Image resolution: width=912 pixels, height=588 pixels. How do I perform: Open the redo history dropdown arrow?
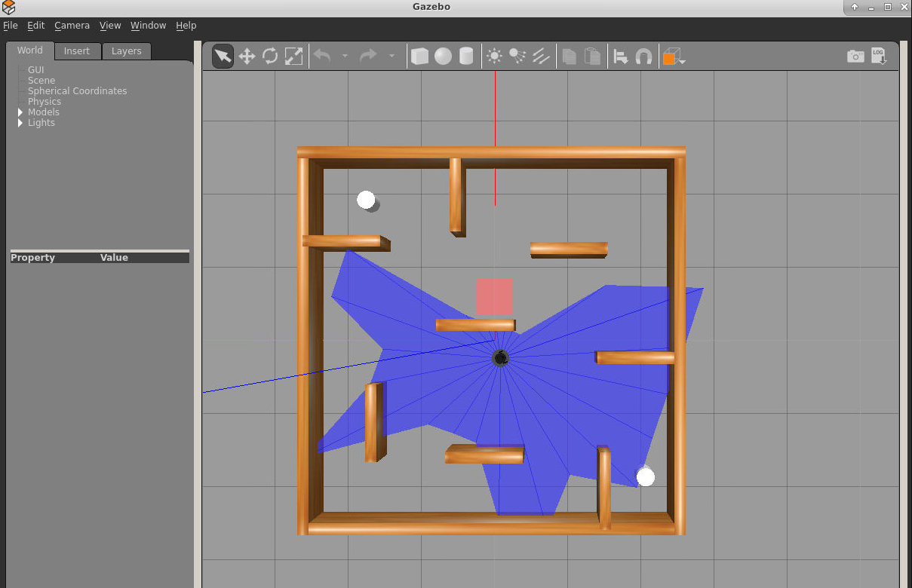coord(391,57)
